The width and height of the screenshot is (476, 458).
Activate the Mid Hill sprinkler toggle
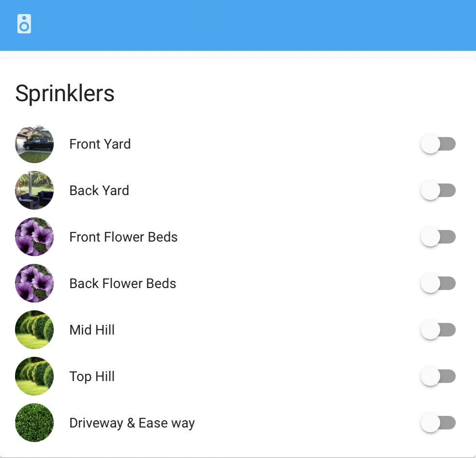[438, 330]
